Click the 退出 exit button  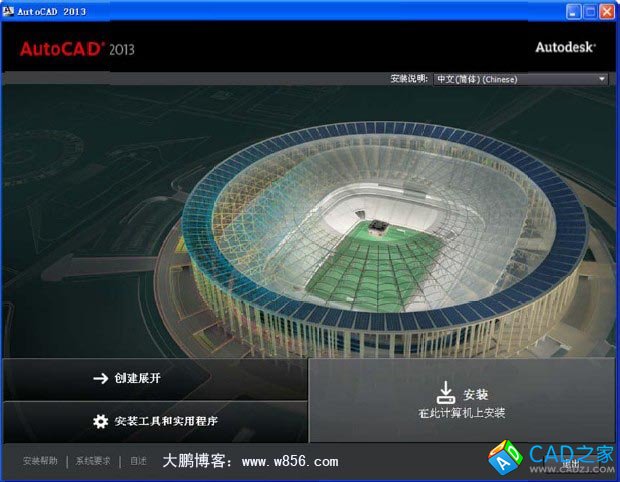click(571, 465)
